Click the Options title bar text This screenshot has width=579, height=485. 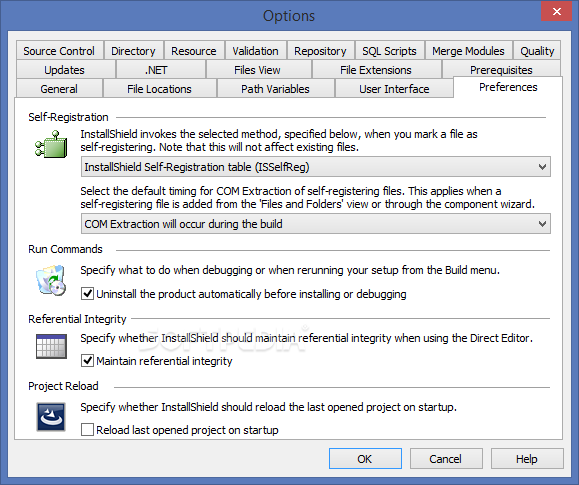point(289,16)
